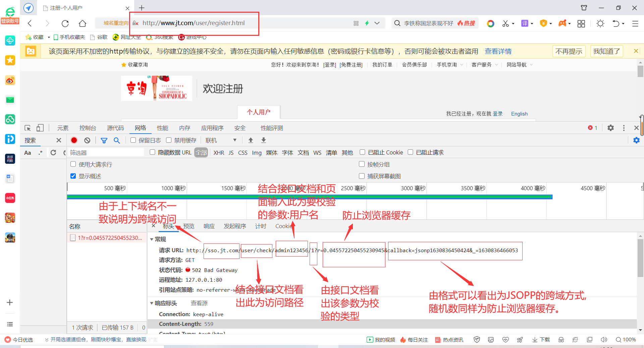Switch to the 元素 DevTools tab
This screenshot has height=348, width=644.
[63, 128]
